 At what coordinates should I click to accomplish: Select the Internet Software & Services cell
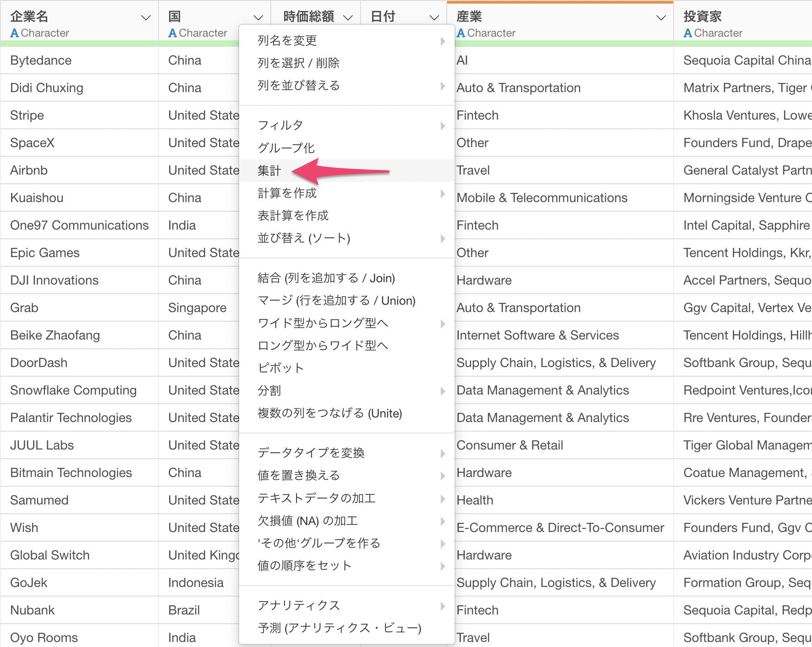(564, 335)
